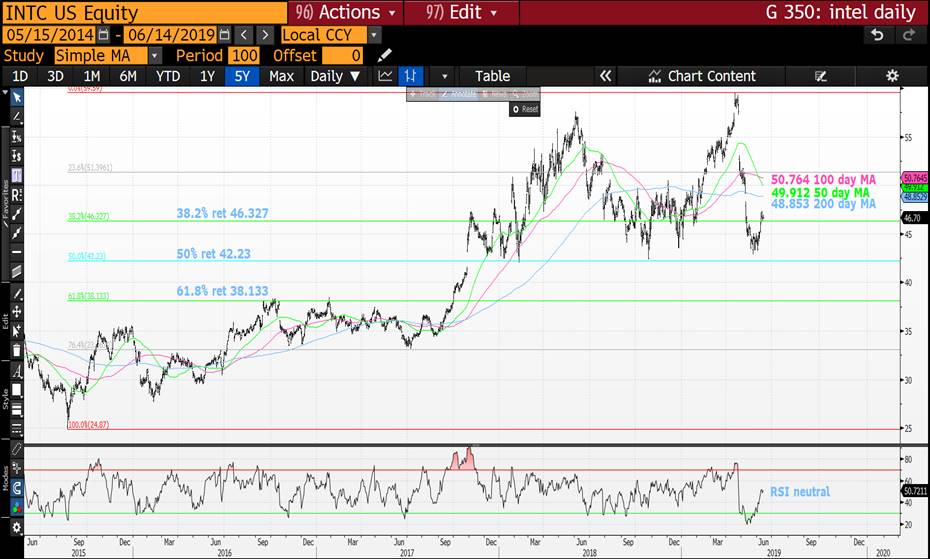Click the RSI neutral annotation
This screenshot has height=559, width=930.
[x=800, y=491]
